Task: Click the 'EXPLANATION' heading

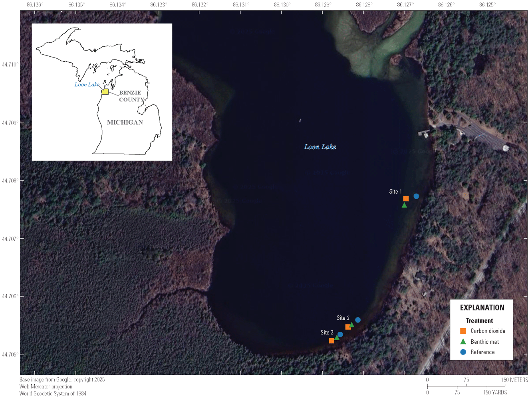Action: [x=482, y=308]
